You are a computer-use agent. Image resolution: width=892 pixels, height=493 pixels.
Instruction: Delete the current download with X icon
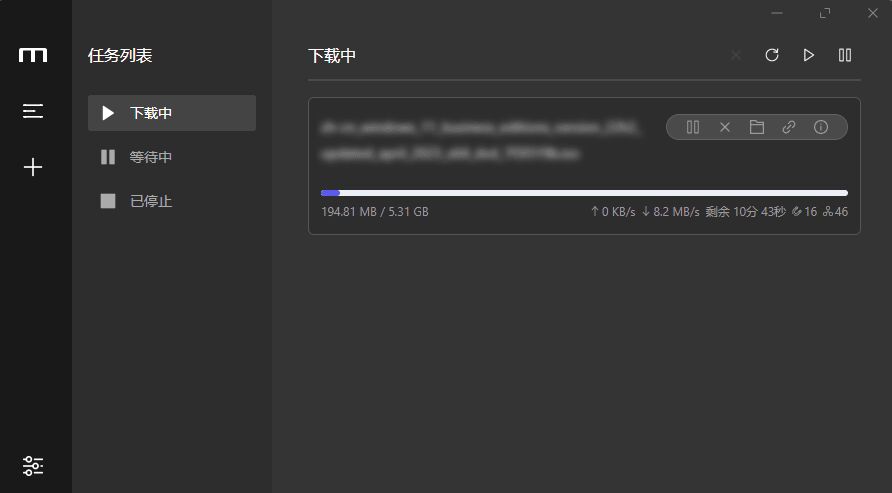pyautogui.click(x=725, y=127)
